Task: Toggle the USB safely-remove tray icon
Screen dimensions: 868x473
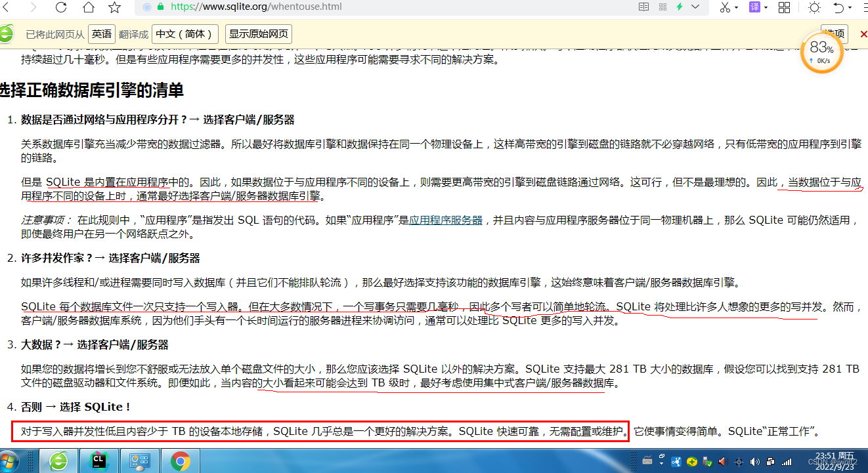Action: tap(707, 461)
